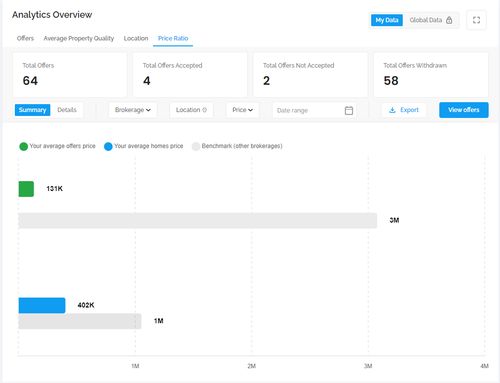Expand the Price dropdown
This screenshot has height=383, width=500.
[x=242, y=110]
